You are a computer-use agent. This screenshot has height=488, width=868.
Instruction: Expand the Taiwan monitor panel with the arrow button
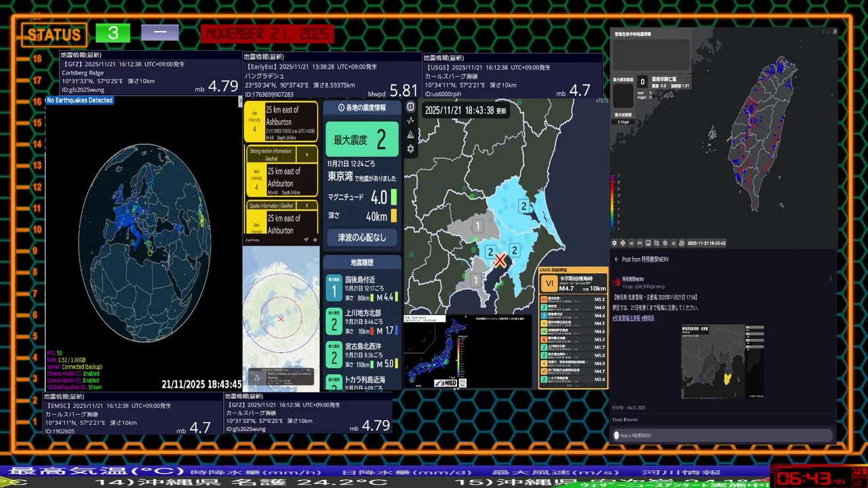coord(835,31)
